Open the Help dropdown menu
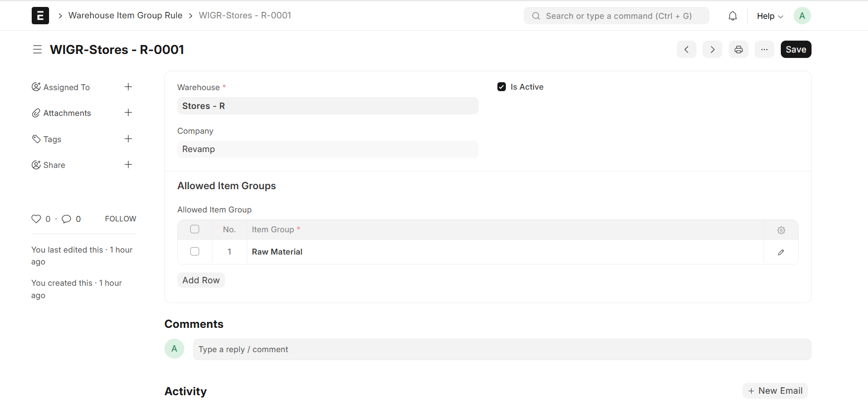 tap(769, 16)
